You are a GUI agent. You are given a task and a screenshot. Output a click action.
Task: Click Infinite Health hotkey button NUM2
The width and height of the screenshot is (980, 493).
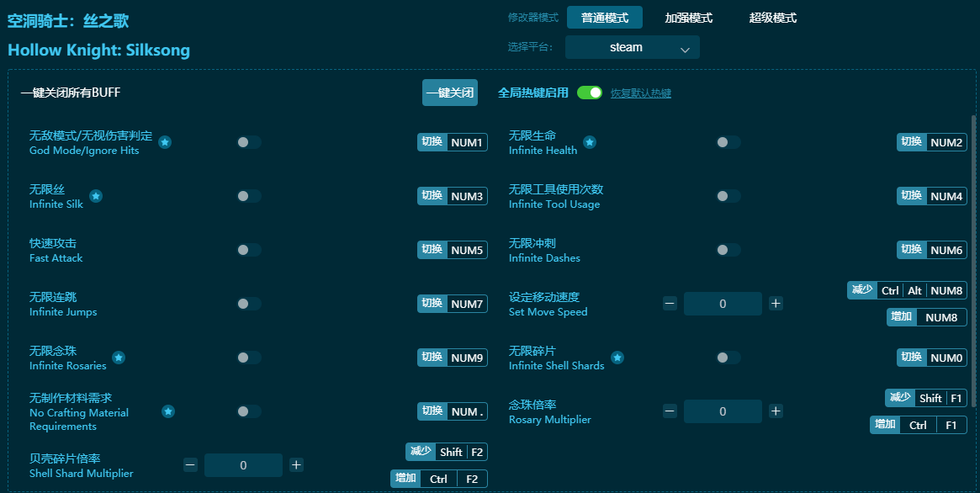[x=932, y=142]
